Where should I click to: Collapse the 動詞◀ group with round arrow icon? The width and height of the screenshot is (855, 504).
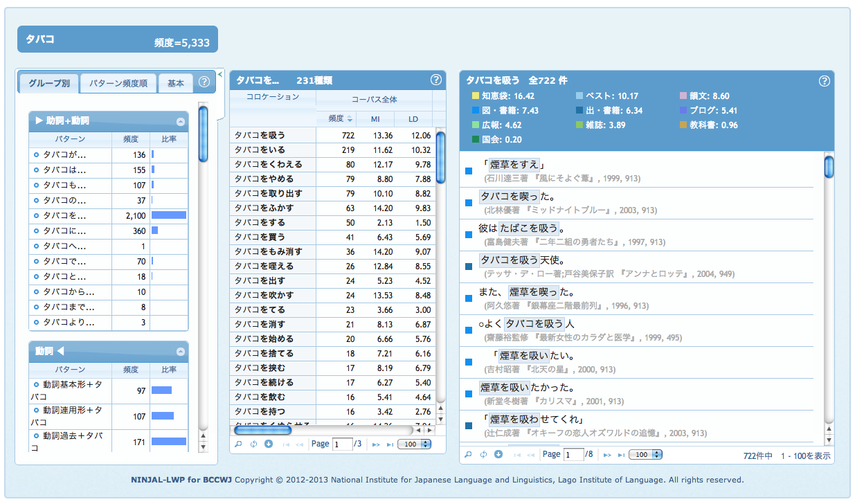(x=181, y=351)
